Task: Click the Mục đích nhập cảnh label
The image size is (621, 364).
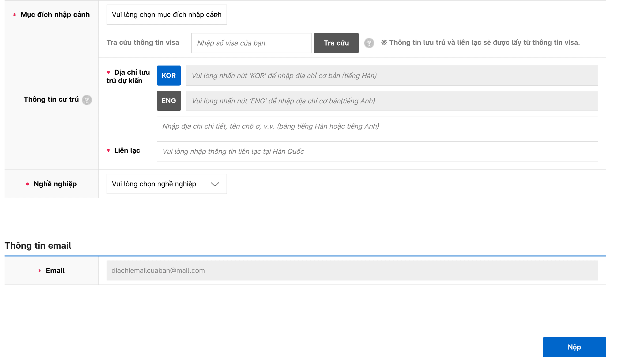Action: (55, 15)
